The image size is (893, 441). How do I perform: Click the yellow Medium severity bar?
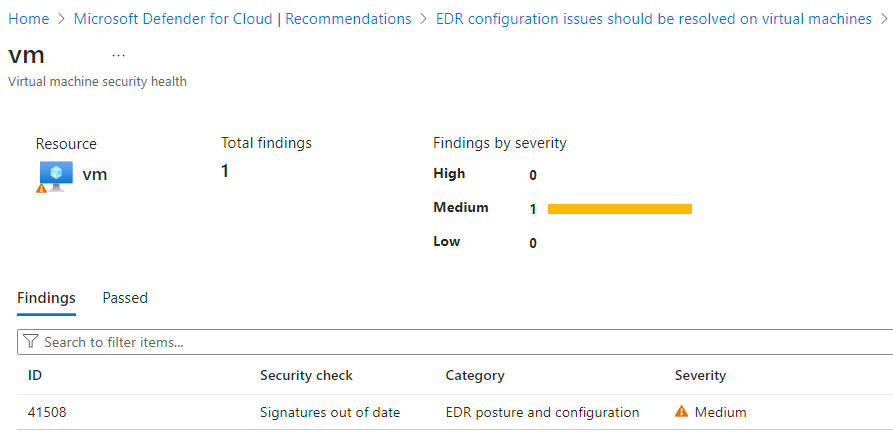point(620,209)
